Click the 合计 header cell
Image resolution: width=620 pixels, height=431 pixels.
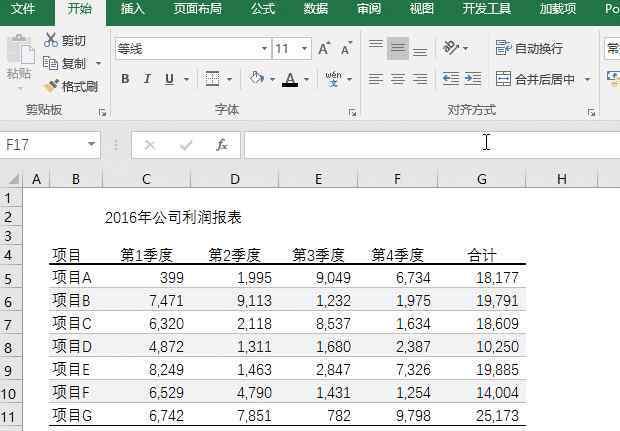[482, 255]
